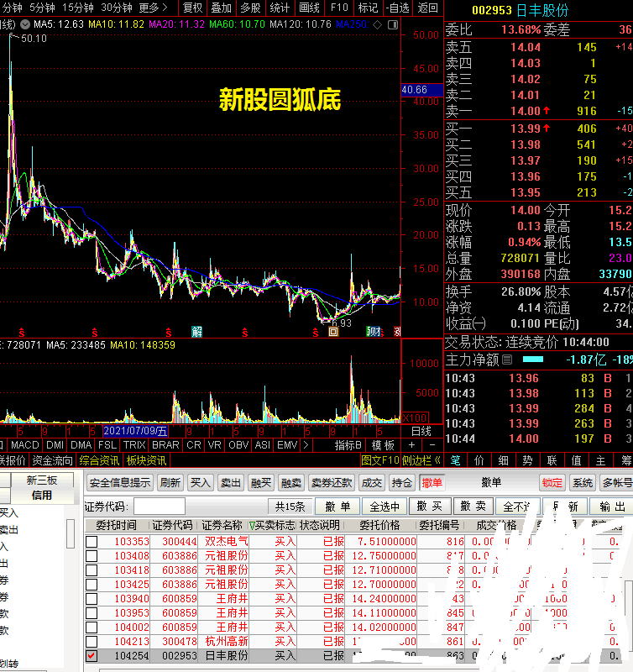The height and width of the screenshot is (672, 633).
Task: Show more indicators with the right arrow
Action: pos(306,445)
